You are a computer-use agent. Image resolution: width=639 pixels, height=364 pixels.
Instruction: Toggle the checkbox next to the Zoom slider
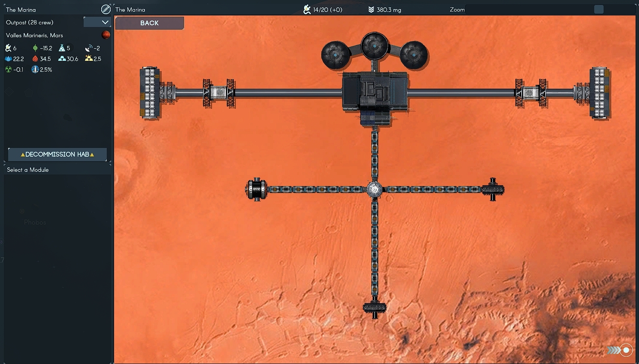599,9
